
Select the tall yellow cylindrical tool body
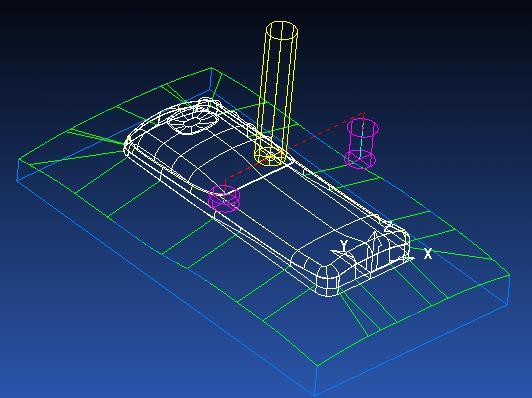click(x=277, y=93)
